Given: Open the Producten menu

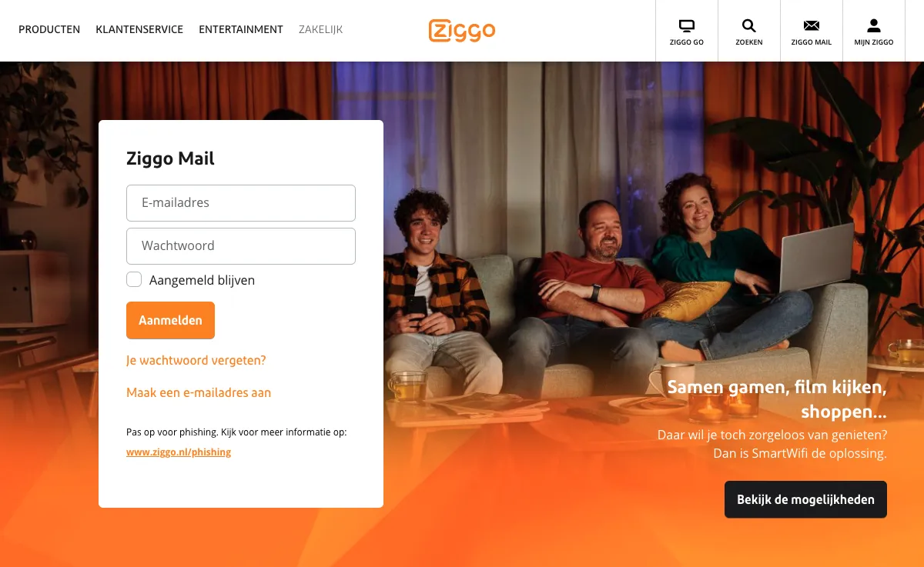Looking at the screenshot, I should pyautogui.click(x=49, y=29).
